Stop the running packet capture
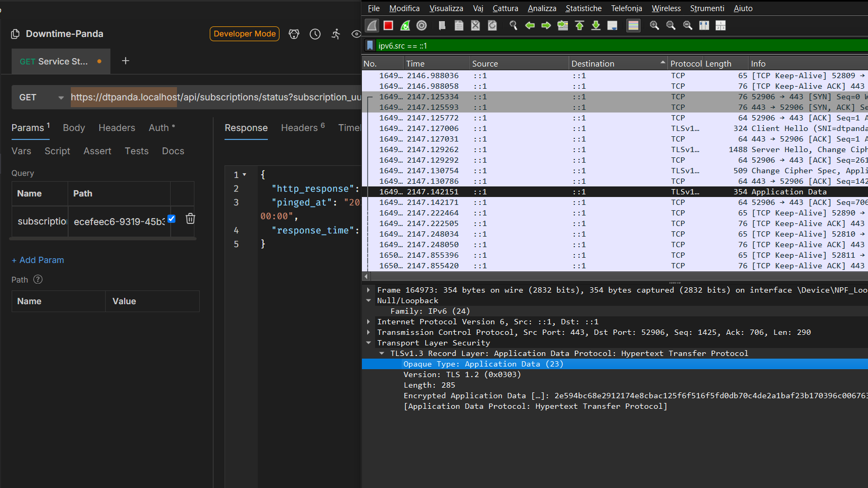 coord(388,25)
